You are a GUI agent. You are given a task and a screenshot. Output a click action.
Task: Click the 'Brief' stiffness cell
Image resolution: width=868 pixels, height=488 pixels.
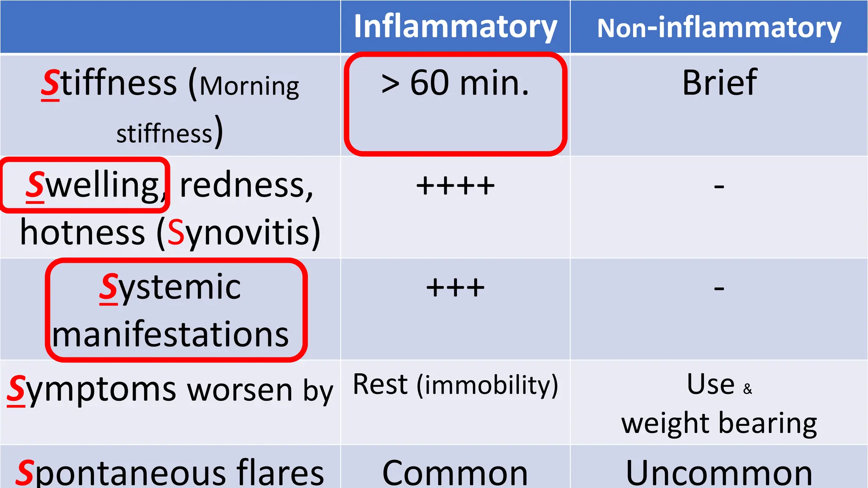[x=719, y=83]
